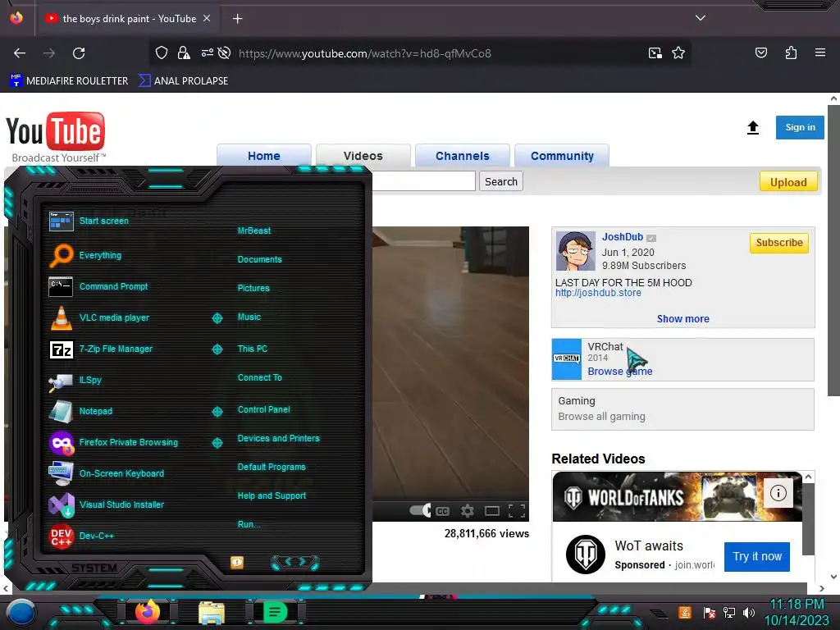Click the Firefox taskbar icon
The image size is (840, 630).
(x=148, y=612)
